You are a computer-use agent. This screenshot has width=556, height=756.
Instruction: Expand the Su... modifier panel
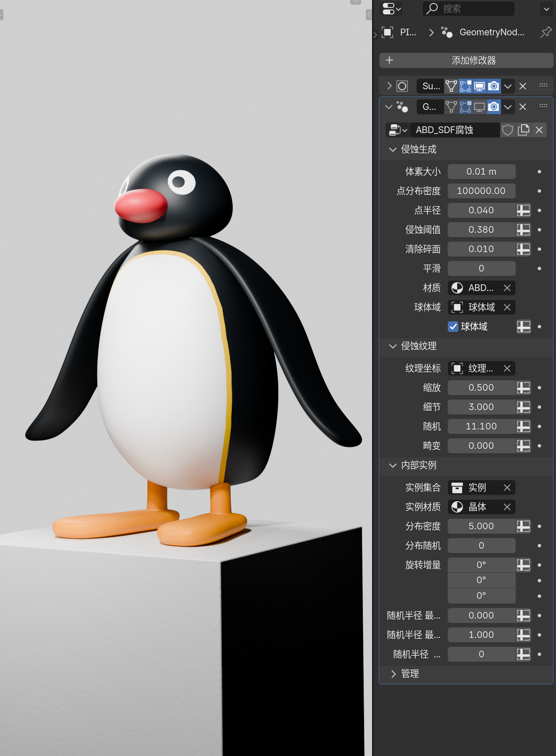389,86
